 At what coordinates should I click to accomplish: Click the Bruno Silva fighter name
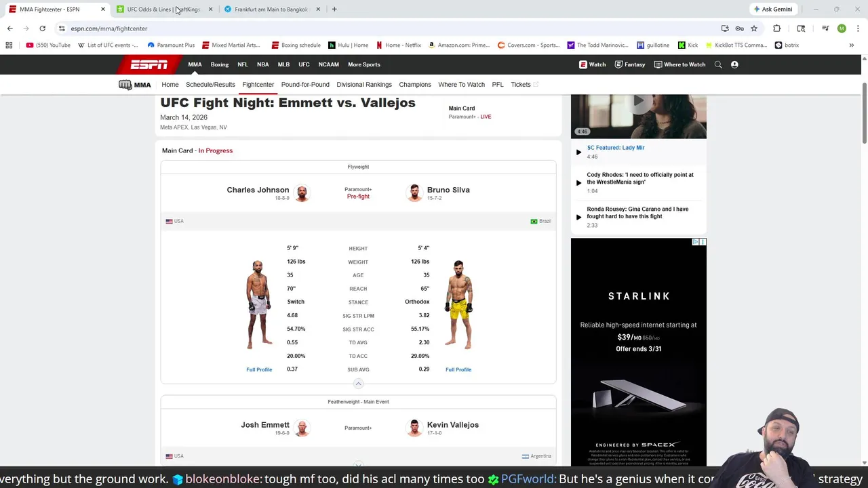tap(448, 190)
